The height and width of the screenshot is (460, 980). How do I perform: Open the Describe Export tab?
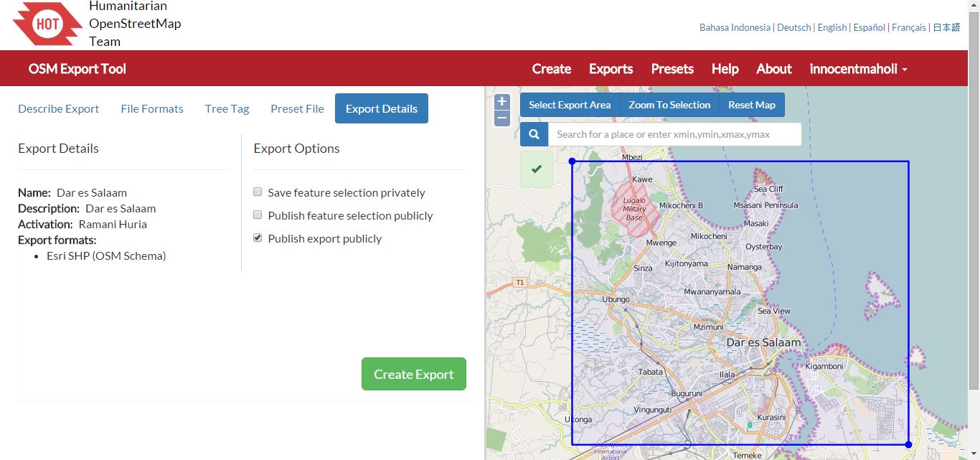[x=59, y=108]
